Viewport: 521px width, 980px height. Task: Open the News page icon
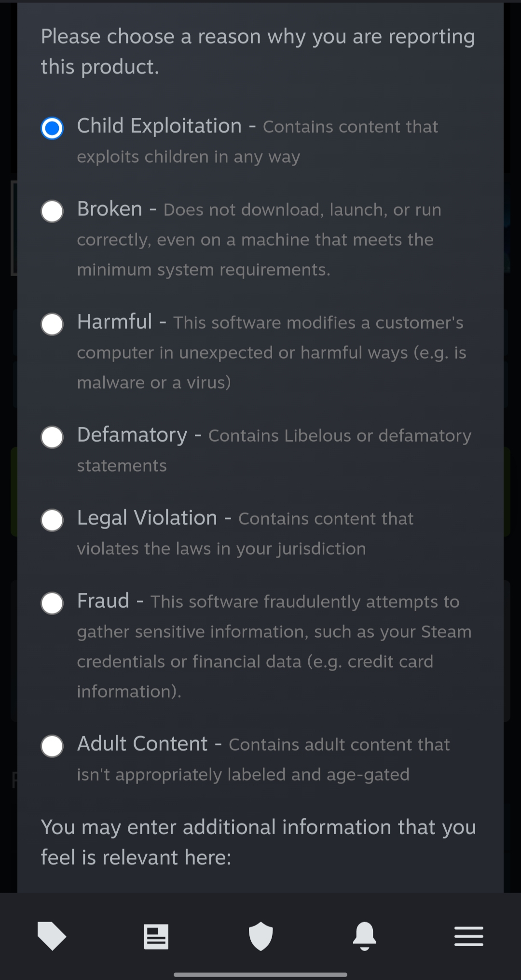(156, 937)
